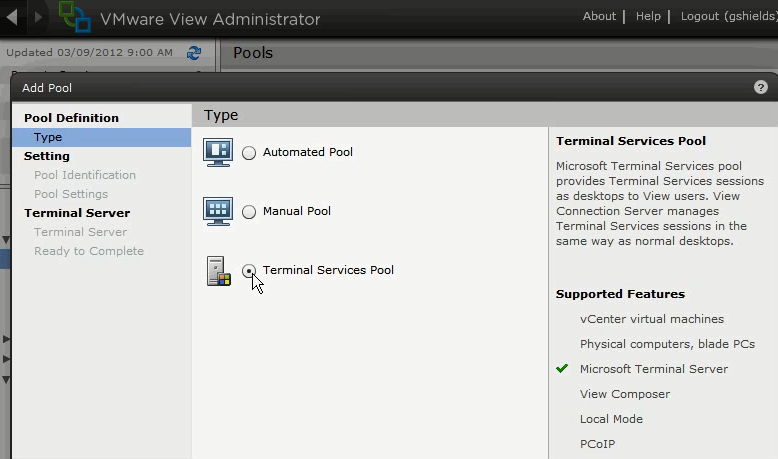Click the Terminal Services Pool server icon
Screen dimensions: 778x459
click(219, 271)
